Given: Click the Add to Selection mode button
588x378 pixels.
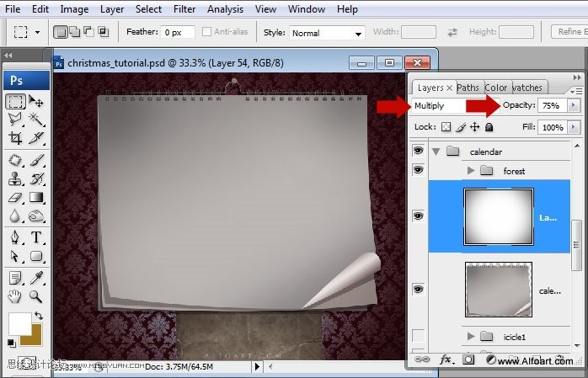Looking at the screenshot, I should pos(75,32).
